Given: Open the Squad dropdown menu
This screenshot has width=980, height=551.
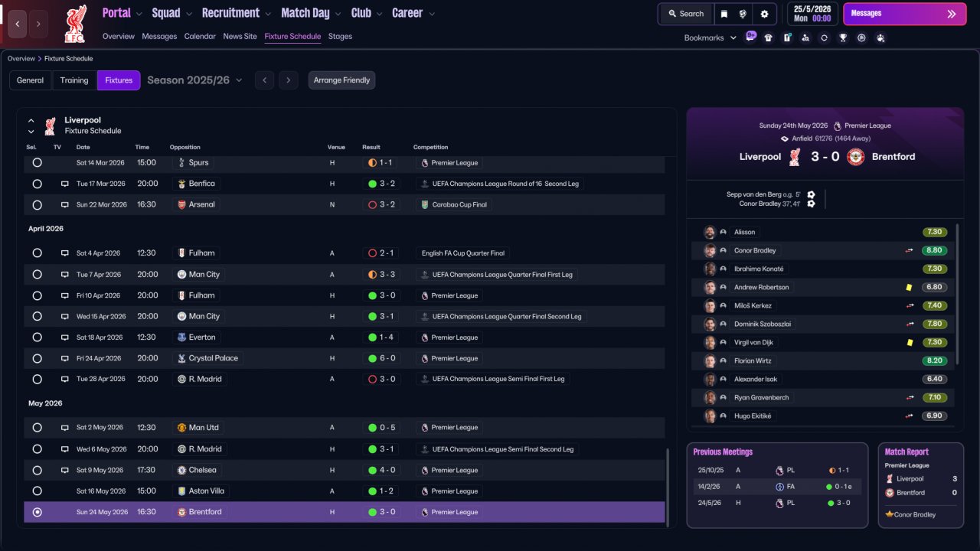Looking at the screenshot, I should tap(172, 13).
